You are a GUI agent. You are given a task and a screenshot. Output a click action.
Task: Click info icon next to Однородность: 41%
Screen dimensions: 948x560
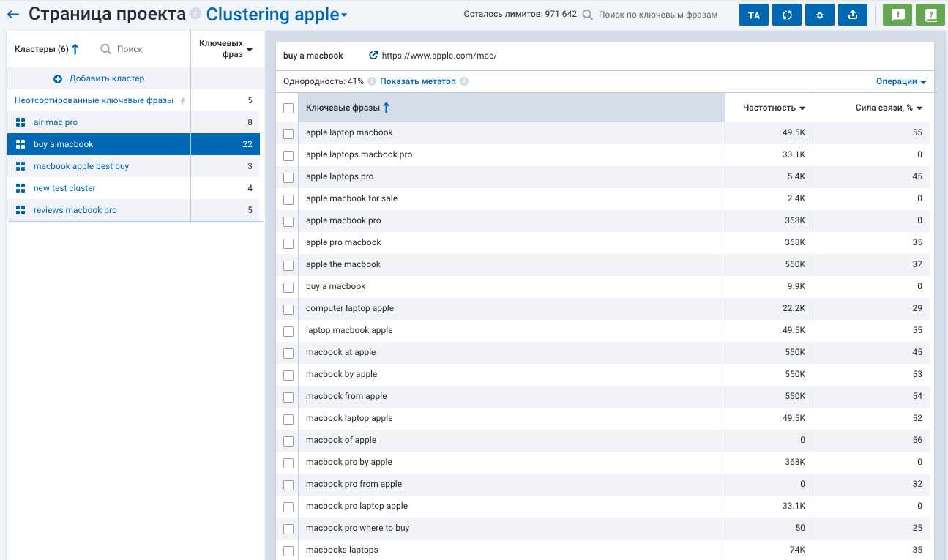(x=372, y=81)
